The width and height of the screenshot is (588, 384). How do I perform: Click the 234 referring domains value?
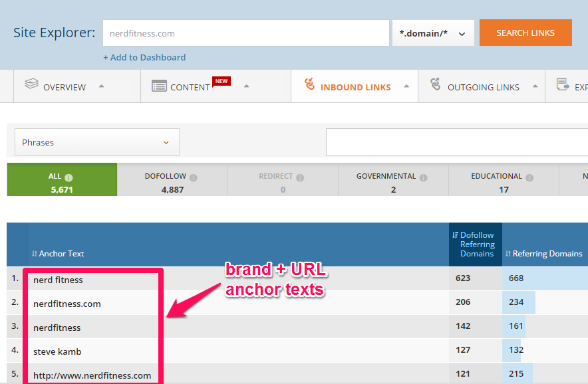(516, 302)
